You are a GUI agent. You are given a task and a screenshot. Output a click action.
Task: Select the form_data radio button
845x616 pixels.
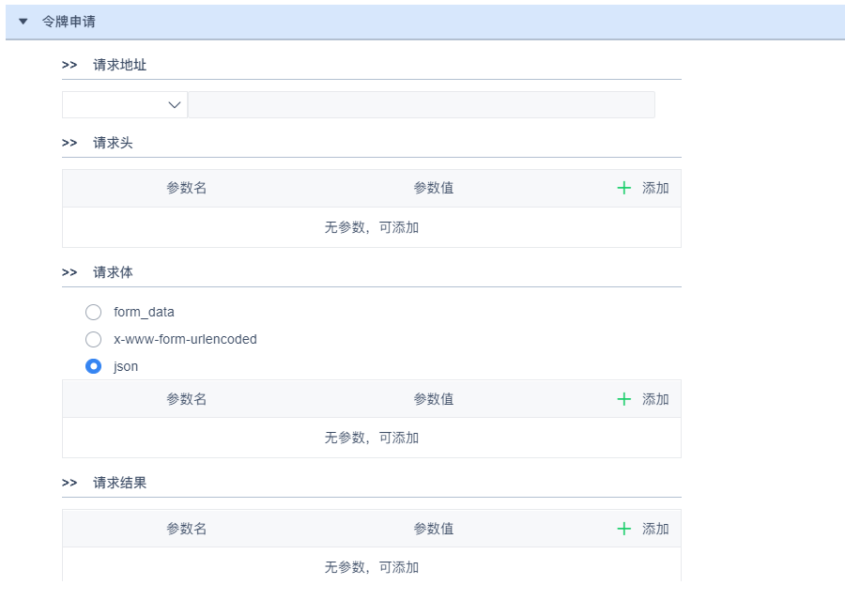pos(93,312)
